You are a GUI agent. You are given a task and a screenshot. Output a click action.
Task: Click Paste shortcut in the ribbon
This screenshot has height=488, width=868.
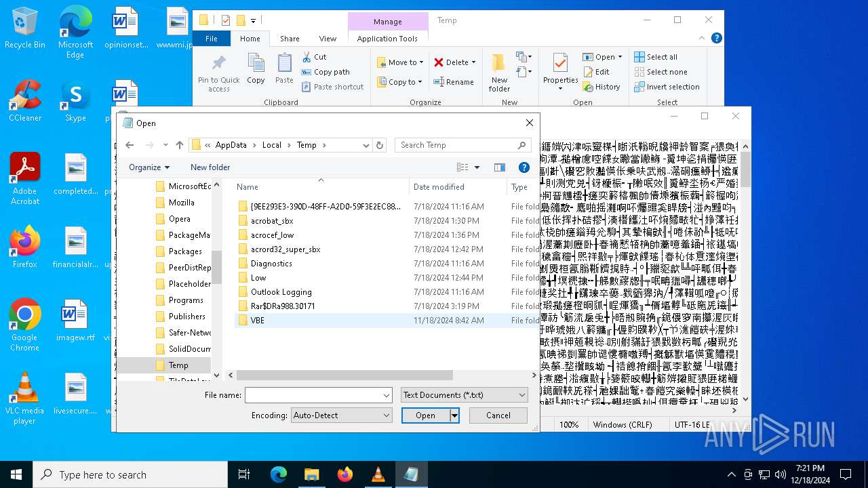(332, 87)
